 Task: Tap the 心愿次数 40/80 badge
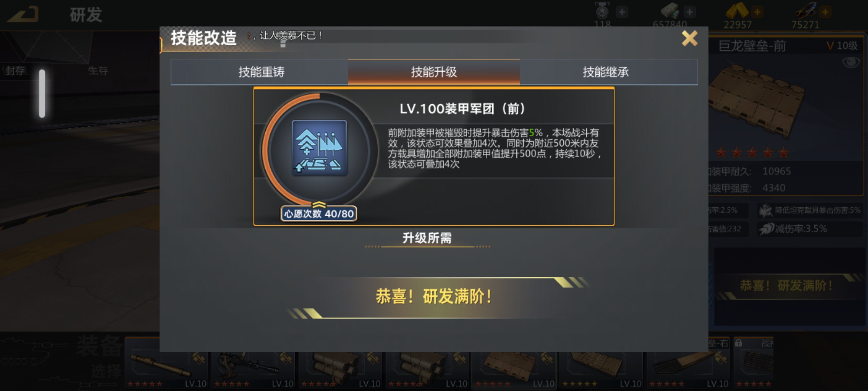pyautogui.click(x=319, y=213)
